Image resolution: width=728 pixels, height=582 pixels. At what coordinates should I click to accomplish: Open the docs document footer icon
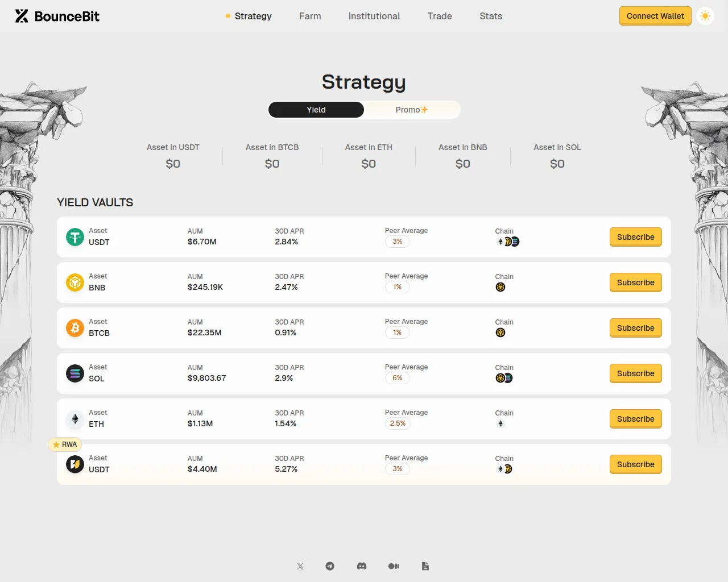click(x=425, y=566)
